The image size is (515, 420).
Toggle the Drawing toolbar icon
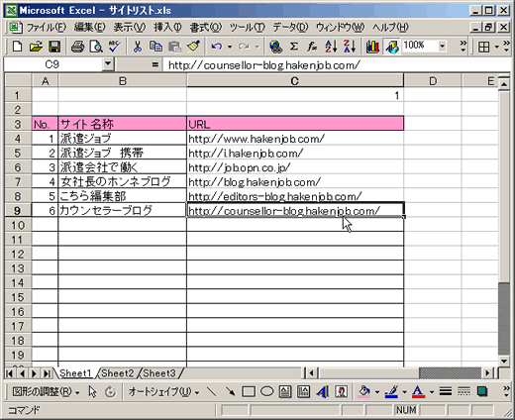pos(391,47)
